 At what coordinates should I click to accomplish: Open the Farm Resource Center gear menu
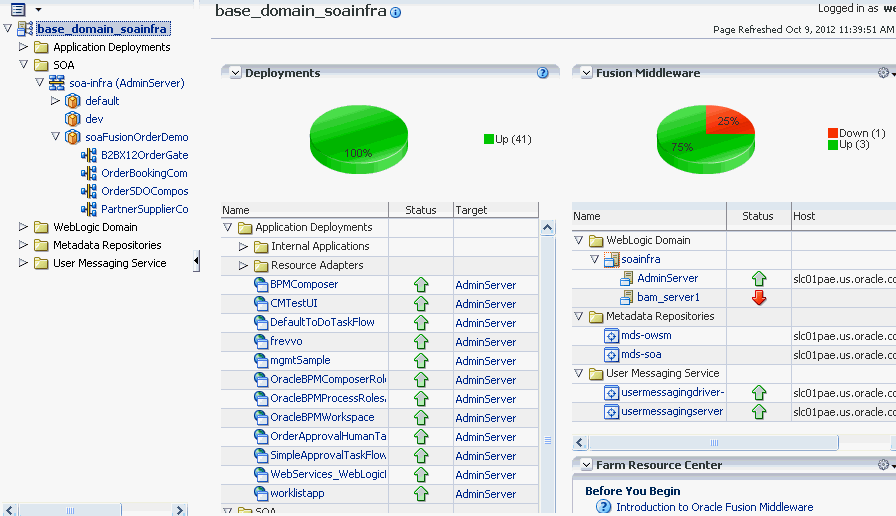click(x=884, y=465)
